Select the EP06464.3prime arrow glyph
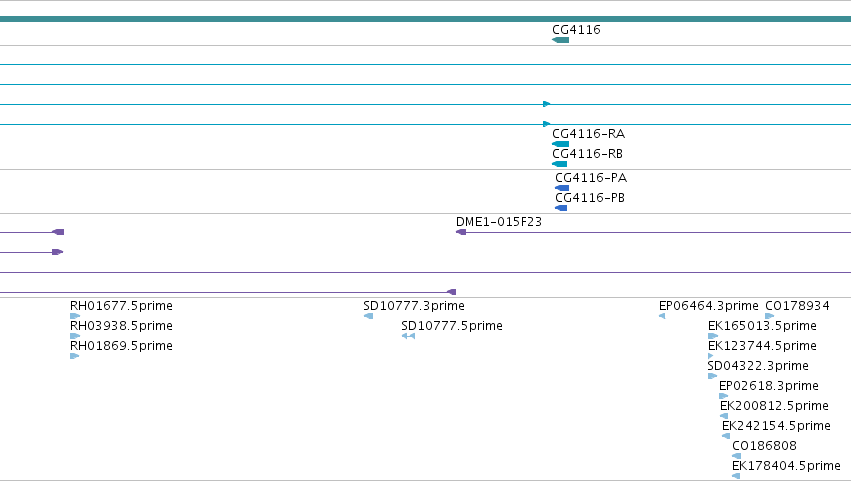The image size is (851, 481). [662, 316]
